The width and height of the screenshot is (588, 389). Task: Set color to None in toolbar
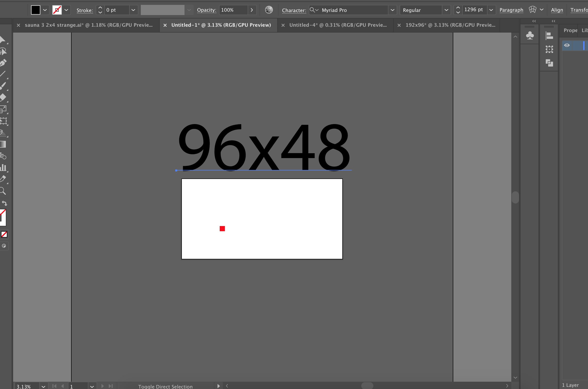tap(4, 234)
